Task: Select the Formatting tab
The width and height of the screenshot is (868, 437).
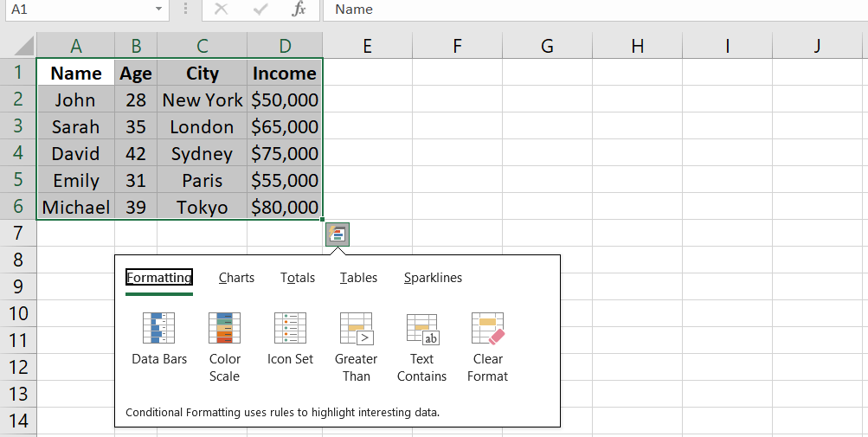Action: [x=159, y=278]
